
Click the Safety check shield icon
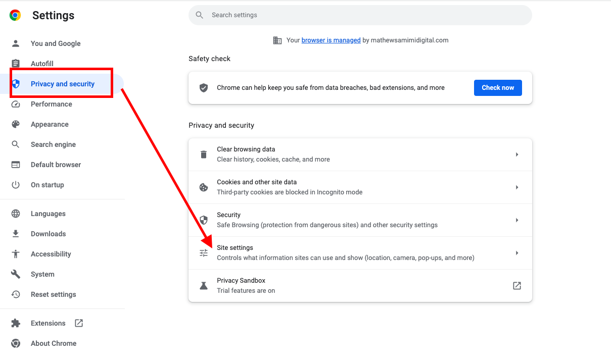204,88
